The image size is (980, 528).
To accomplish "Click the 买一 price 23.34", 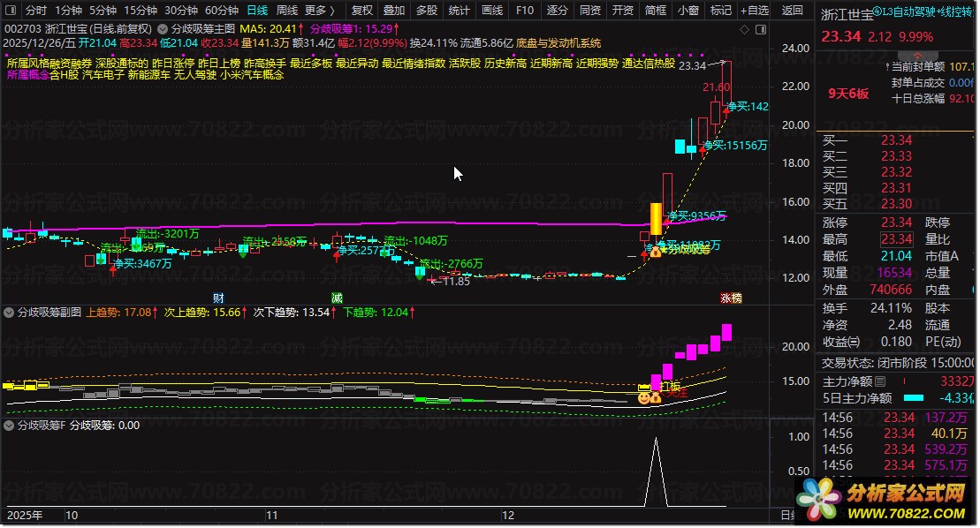I will coord(896,140).
